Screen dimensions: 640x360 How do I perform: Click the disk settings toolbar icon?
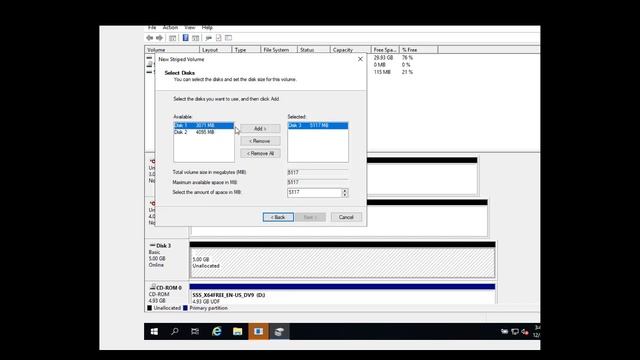coord(209,38)
